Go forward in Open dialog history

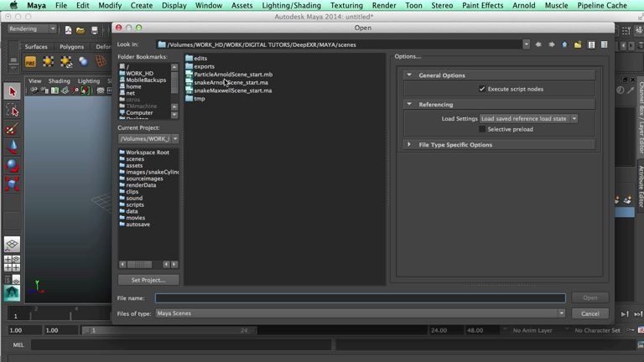(552, 44)
